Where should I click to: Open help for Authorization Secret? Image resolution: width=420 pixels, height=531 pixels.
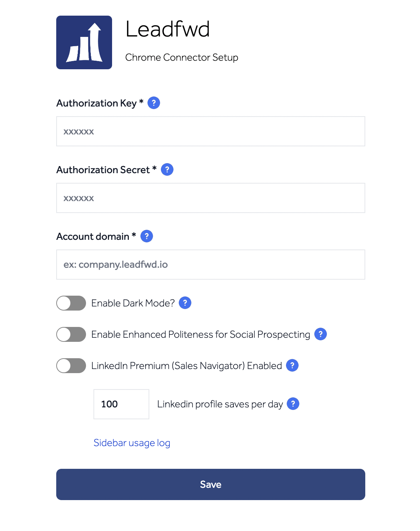coord(167,169)
